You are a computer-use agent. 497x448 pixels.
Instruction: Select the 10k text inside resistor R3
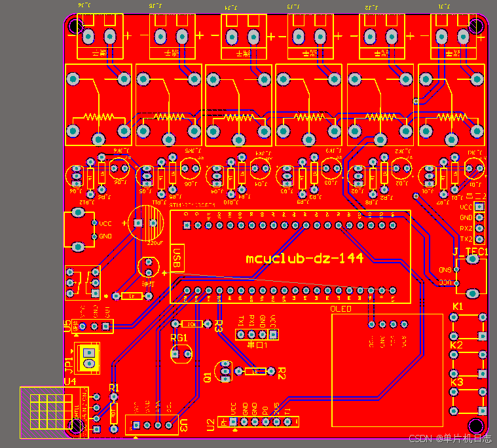point(192,324)
